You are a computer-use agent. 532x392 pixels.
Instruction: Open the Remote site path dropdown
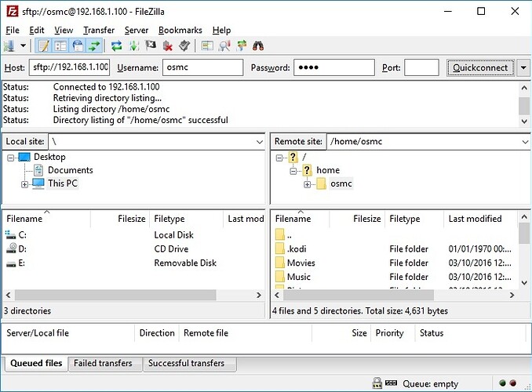pos(525,142)
